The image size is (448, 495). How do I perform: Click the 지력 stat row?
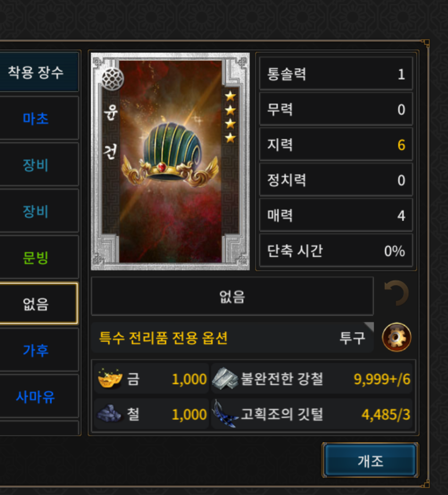click(x=336, y=145)
